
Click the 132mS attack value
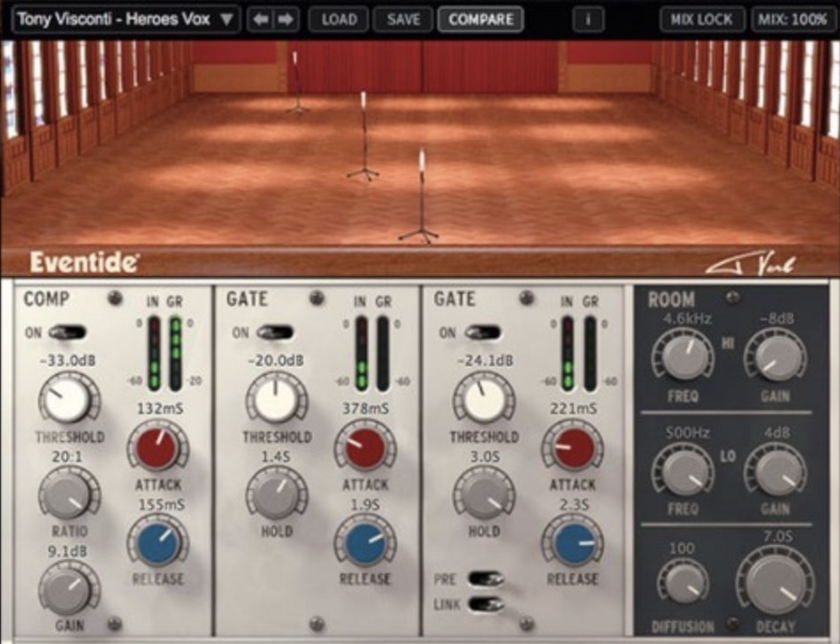pos(160,409)
